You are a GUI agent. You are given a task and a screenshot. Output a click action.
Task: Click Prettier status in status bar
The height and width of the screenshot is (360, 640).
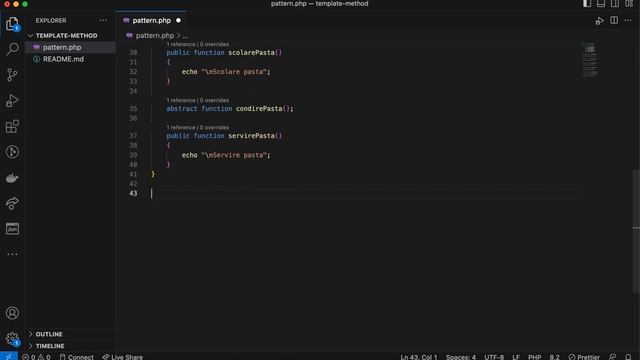584,357
